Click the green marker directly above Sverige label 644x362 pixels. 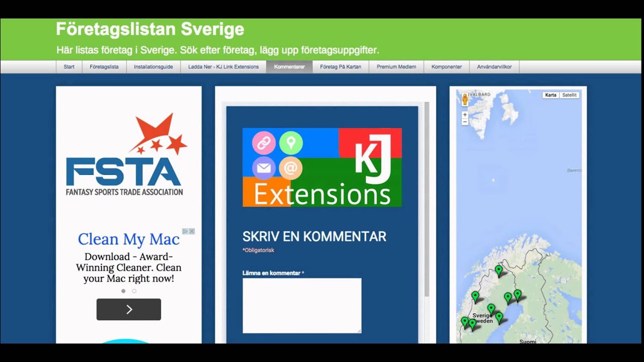(x=491, y=309)
